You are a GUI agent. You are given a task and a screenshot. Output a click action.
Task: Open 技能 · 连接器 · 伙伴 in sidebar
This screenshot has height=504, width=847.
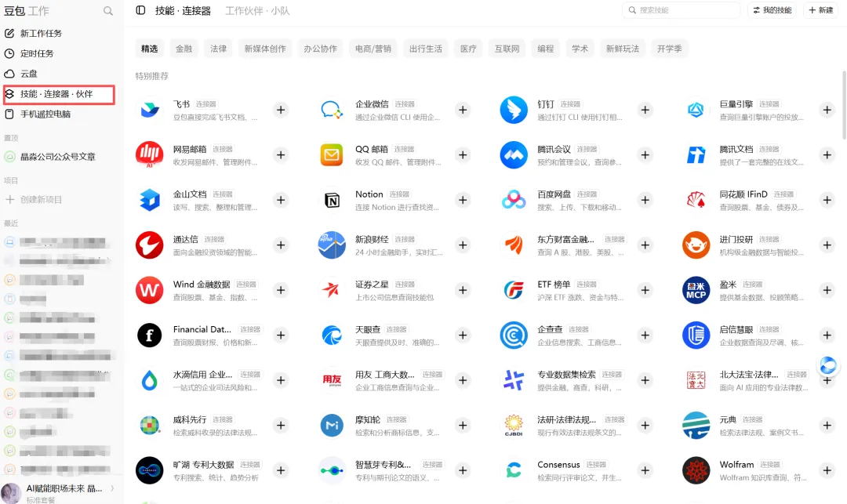[60, 94]
